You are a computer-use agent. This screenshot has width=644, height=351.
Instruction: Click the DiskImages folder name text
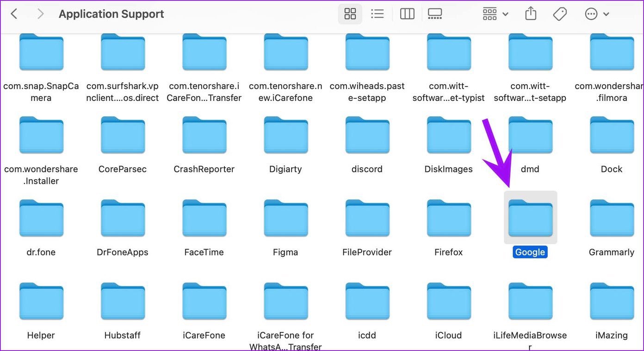point(448,169)
